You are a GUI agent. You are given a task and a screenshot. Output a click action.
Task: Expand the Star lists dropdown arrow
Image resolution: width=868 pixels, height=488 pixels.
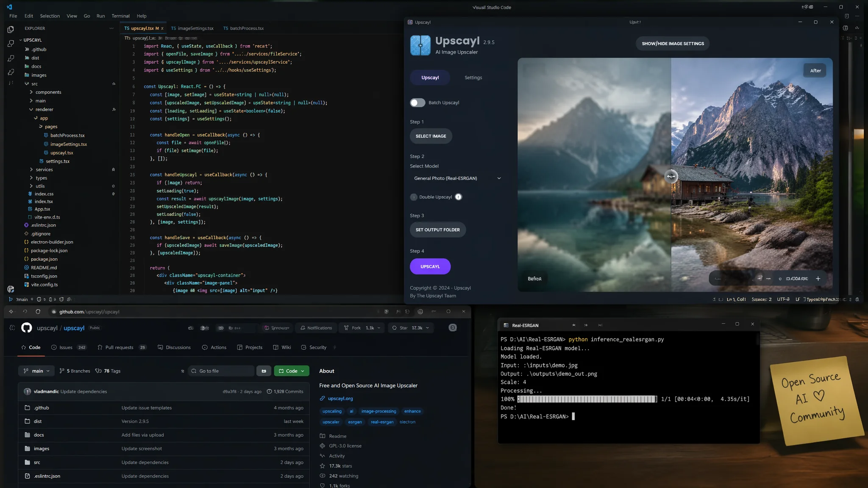427,328
